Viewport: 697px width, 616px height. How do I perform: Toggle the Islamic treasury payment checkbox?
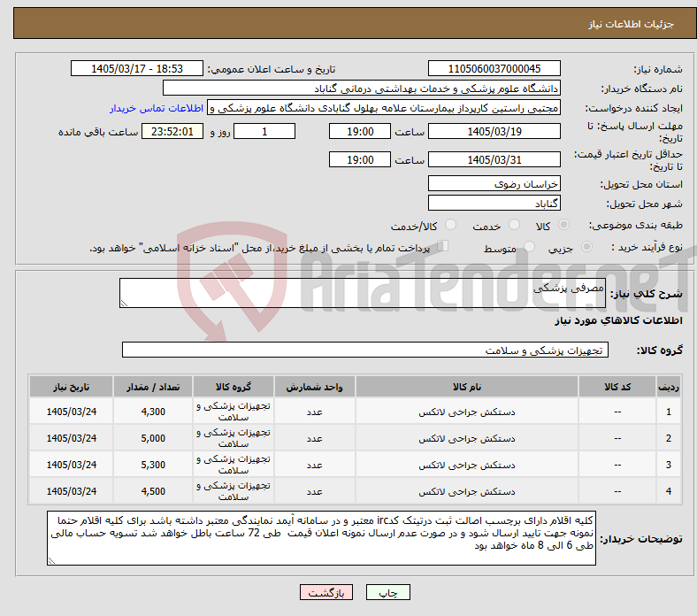point(443,246)
